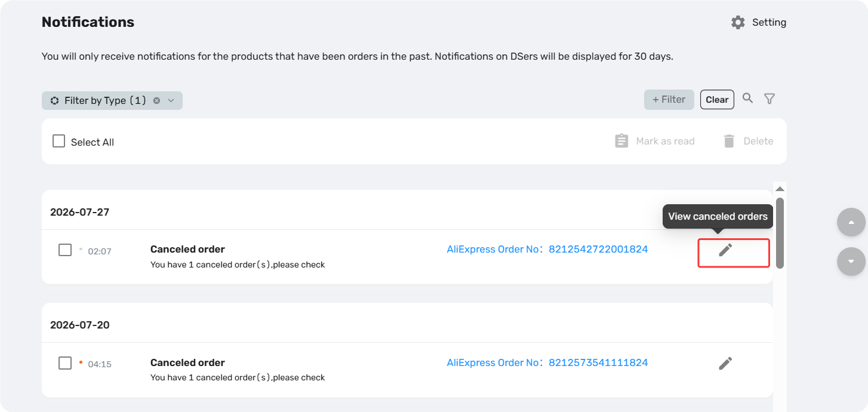Click the funnel filter icon
Image resolution: width=868 pixels, height=412 pixels.
(769, 99)
